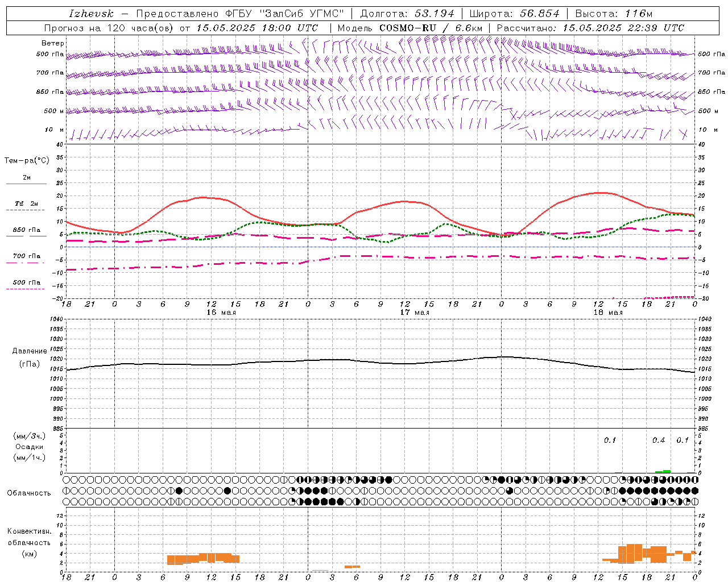Click the (мм/1ч.) precipitation unit label
This screenshot has height=582, width=728.
(x=30, y=458)
